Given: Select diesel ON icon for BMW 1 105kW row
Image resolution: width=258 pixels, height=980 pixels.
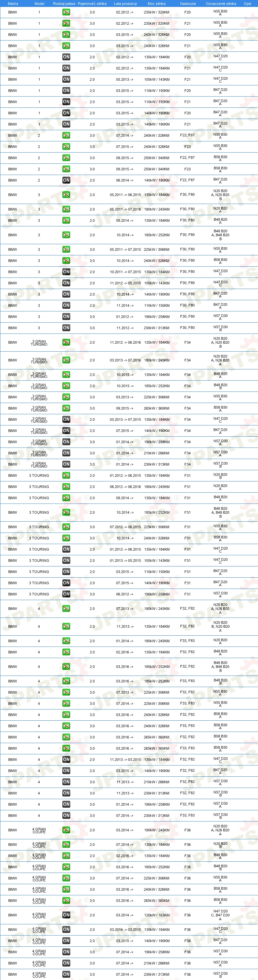Looking at the screenshot, I should click(x=66, y=79).
